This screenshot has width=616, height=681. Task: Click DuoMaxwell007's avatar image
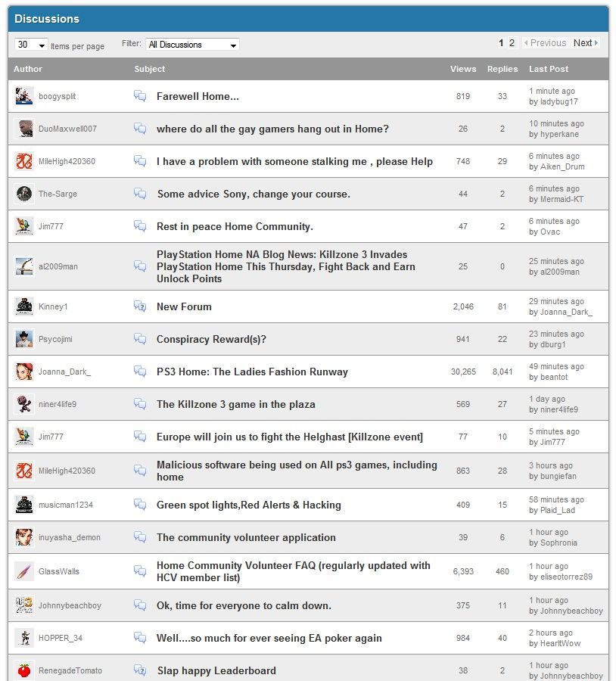click(x=24, y=129)
